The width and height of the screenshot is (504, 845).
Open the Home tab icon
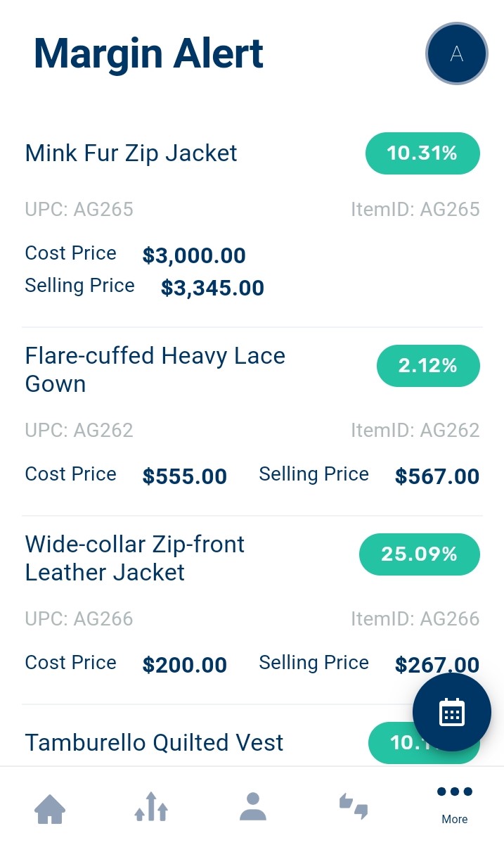(50, 808)
